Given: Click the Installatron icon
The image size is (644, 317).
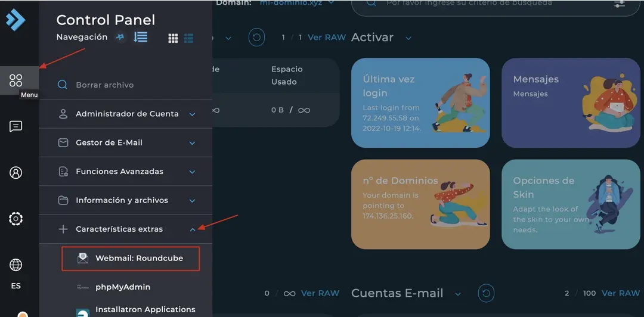Looking at the screenshot, I should [x=82, y=312].
